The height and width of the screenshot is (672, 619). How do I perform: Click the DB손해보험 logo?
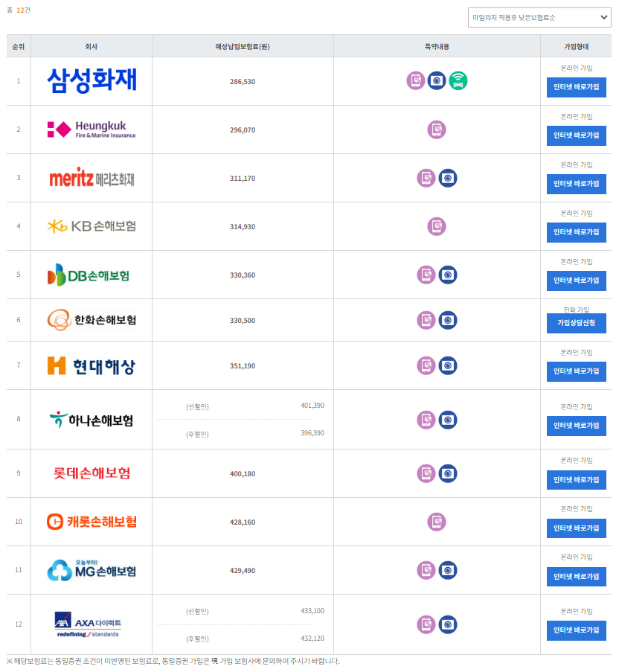tap(89, 275)
